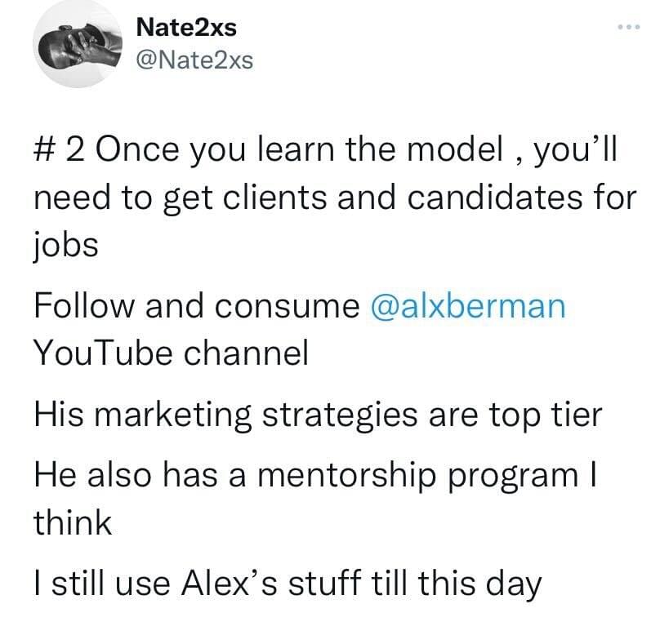
Task: Open the gray @Nate2xs handle
Action: point(194,60)
